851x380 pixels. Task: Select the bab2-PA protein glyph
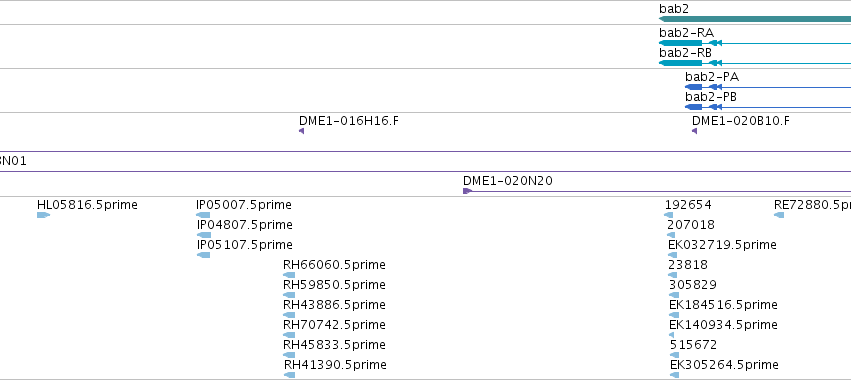click(x=768, y=87)
